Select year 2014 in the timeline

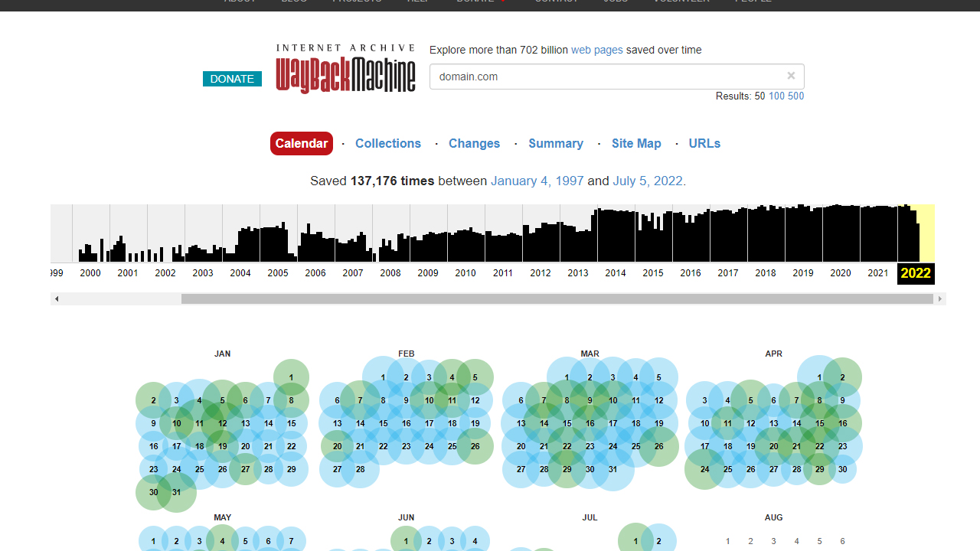coord(616,273)
